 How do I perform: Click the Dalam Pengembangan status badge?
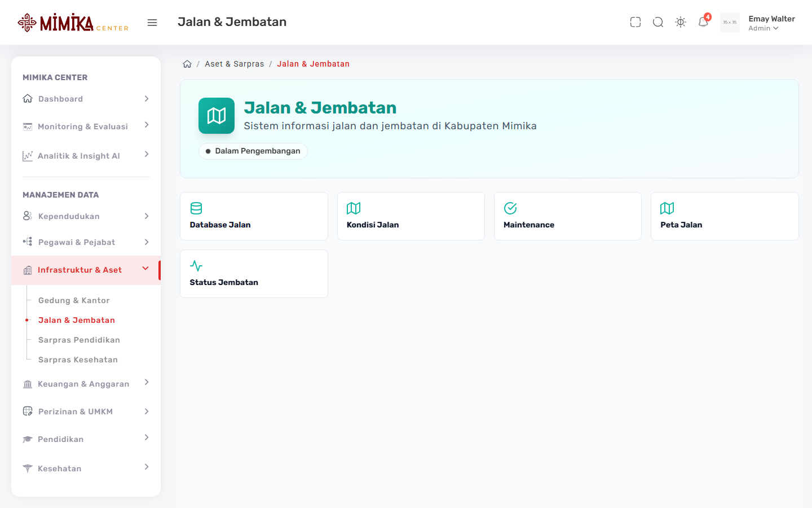click(253, 151)
